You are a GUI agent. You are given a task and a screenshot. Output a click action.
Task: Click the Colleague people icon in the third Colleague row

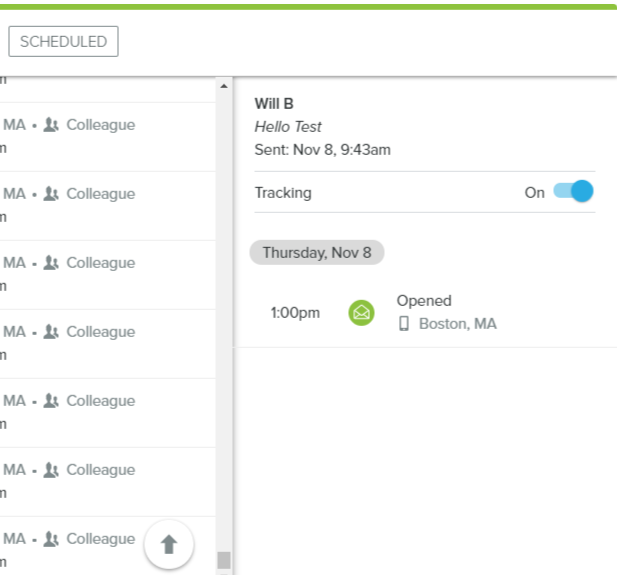(52, 263)
